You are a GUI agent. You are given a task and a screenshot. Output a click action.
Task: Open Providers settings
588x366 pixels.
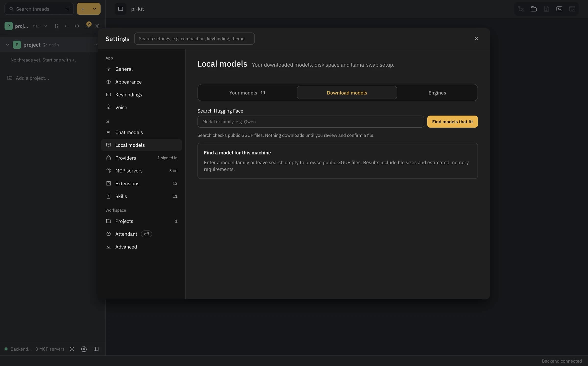[x=141, y=158]
